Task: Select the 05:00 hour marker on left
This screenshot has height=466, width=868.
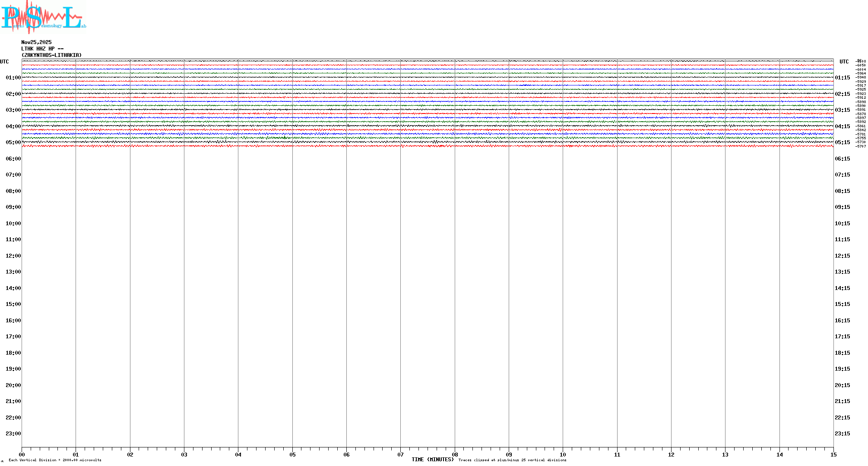Action: click(x=13, y=142)
